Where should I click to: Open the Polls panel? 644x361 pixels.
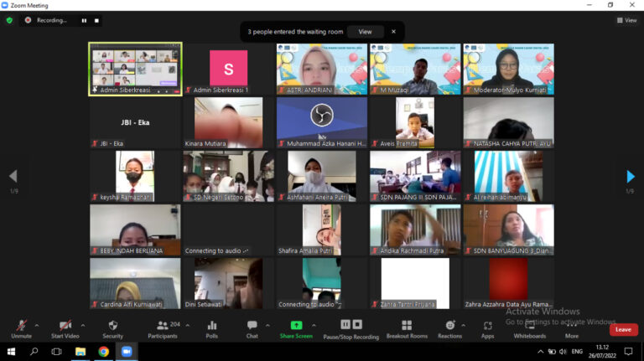[212, 329]
